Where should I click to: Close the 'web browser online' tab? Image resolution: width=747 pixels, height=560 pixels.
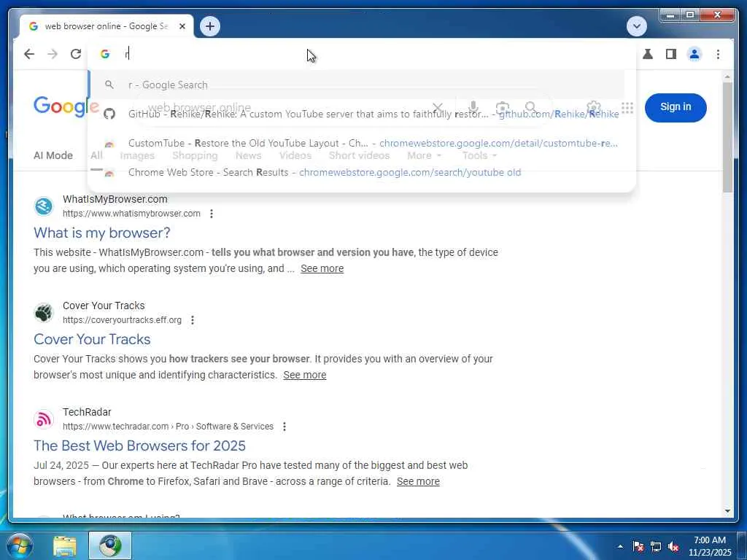(x=182, y=26)
